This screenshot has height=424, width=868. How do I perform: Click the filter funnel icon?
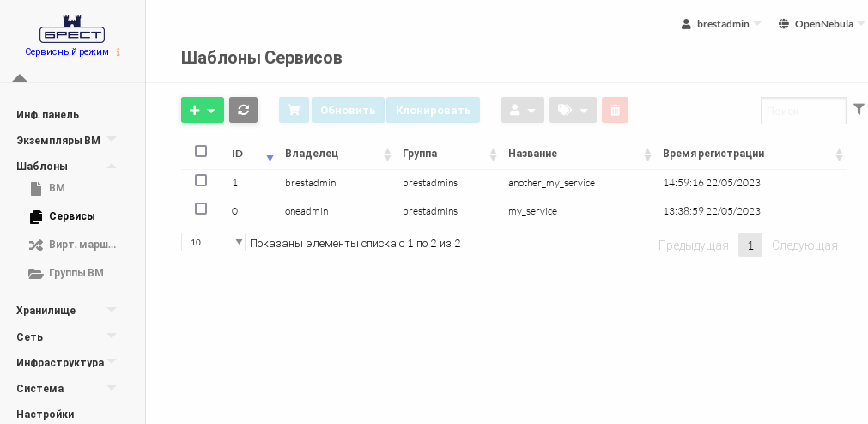pyautogui.click(x=859, y=109)
